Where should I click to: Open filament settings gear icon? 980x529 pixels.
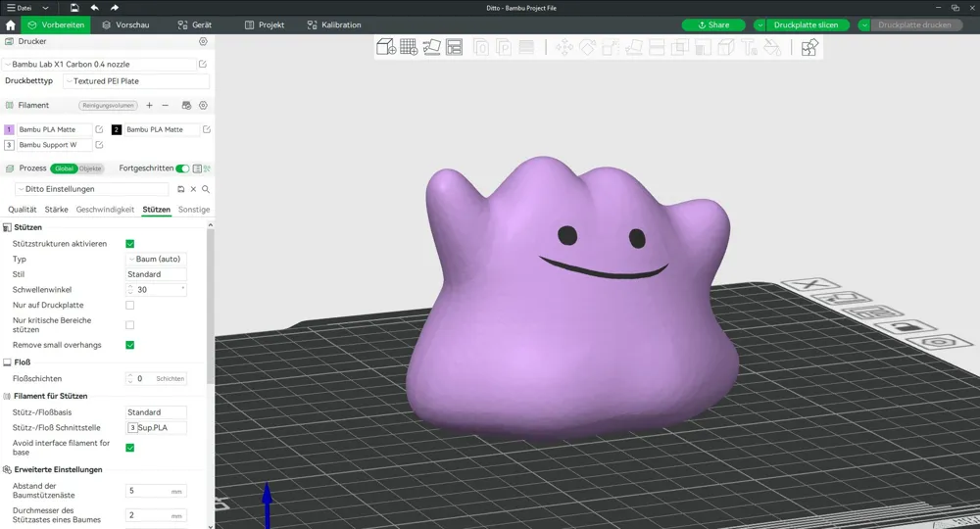203,106
